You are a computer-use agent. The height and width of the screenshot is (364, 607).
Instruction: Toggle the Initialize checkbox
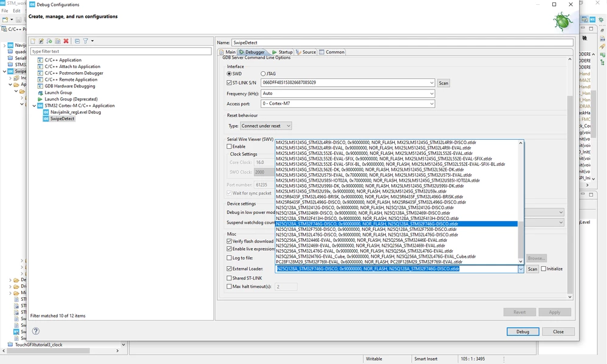(544, 269)
